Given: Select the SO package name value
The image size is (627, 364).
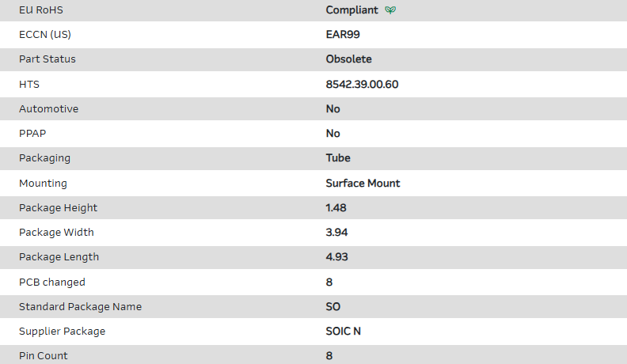Looking at the screenshot, I should pyautogui.click(x=333, y=307).
